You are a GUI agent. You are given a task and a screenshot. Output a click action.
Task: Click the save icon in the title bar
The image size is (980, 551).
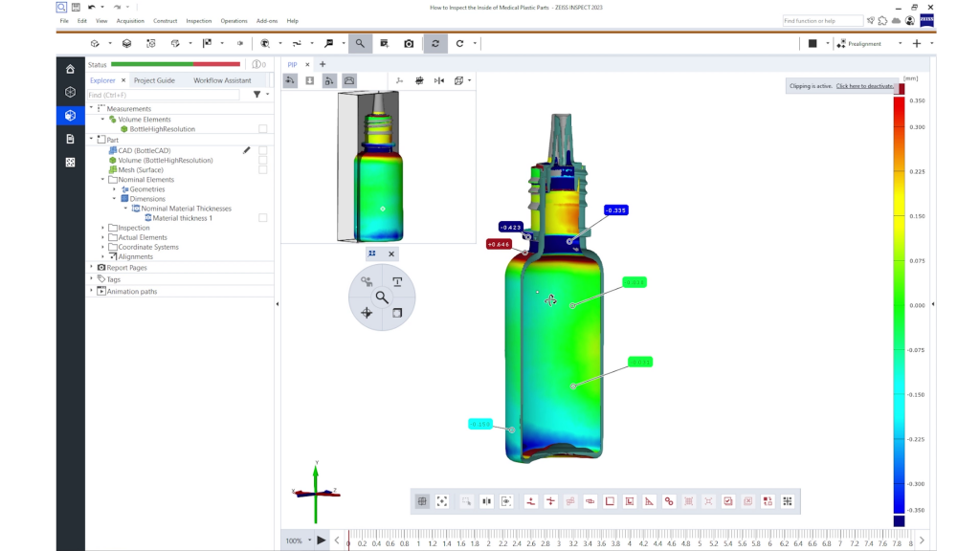[76, 8]
